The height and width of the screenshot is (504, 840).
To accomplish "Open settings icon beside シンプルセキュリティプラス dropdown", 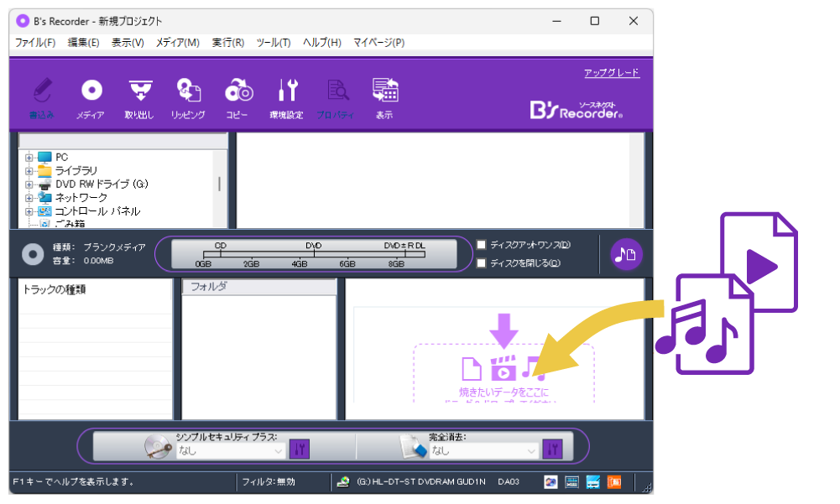I will [x=300, y=449].
